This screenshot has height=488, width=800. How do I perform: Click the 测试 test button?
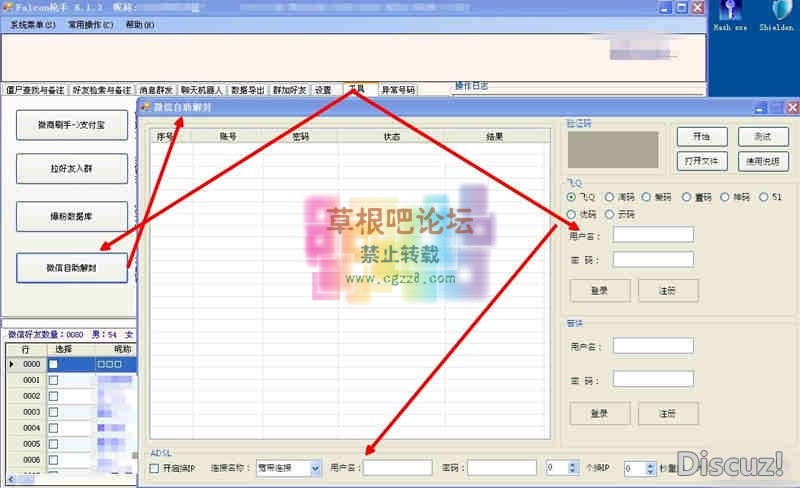(x=763, y=136)
